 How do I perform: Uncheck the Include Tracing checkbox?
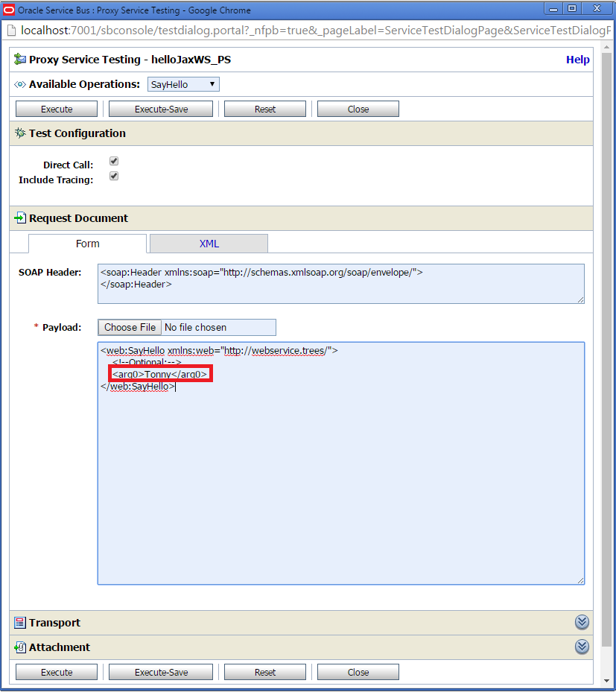coord(114,176)
